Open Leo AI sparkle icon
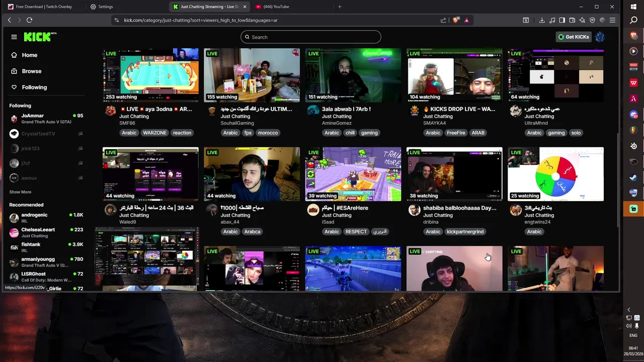The height and width of the screenshot is (362, 644). pyautogui.click(x=582, y=20)
